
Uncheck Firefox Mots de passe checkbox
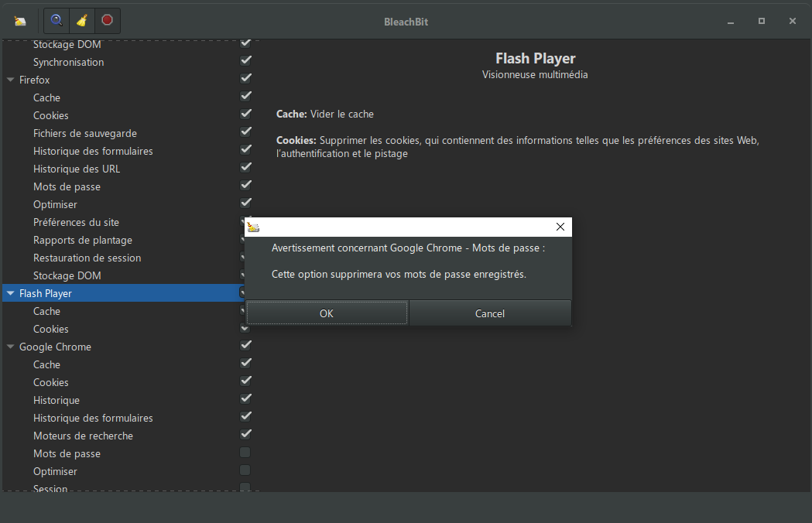point(245,185)
